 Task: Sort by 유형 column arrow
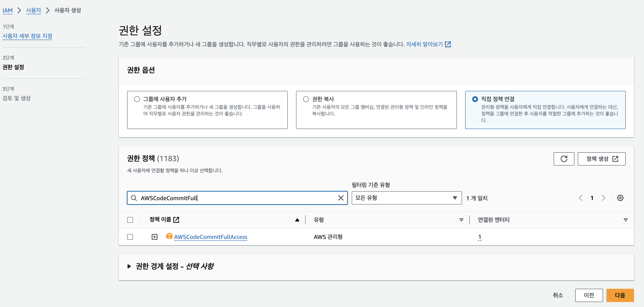(461, 220)
